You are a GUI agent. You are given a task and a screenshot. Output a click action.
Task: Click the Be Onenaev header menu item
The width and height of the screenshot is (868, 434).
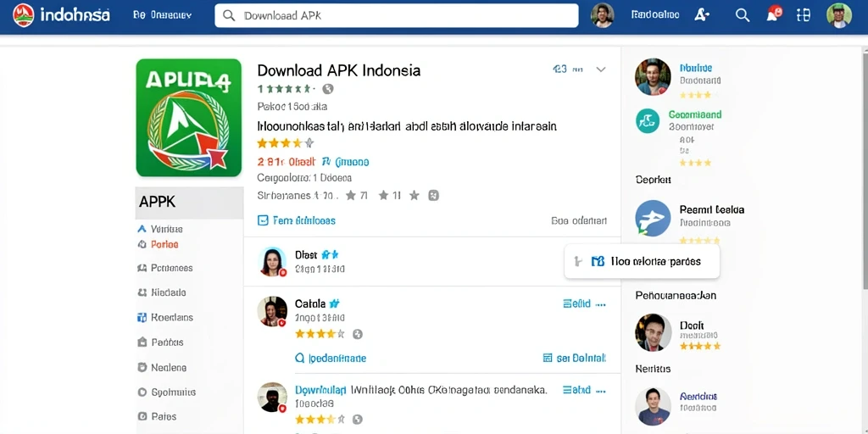tap(162, 15)
